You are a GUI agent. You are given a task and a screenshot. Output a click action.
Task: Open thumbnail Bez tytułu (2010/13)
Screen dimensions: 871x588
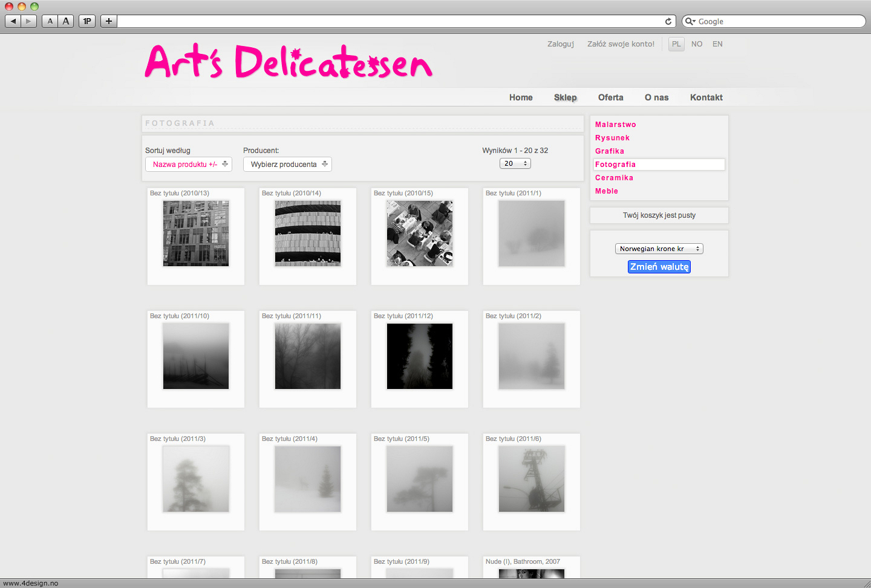[196, 234]
